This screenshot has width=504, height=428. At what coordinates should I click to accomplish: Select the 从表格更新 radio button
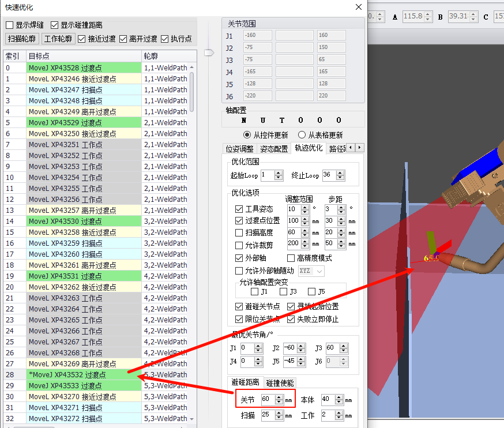[302, 135]
